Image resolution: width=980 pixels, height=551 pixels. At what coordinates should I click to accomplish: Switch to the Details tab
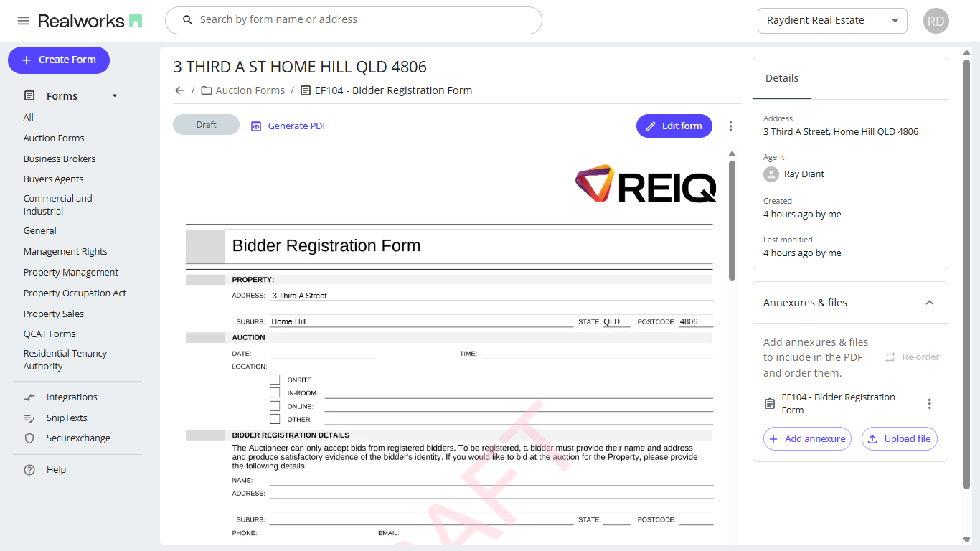[782, 78]
